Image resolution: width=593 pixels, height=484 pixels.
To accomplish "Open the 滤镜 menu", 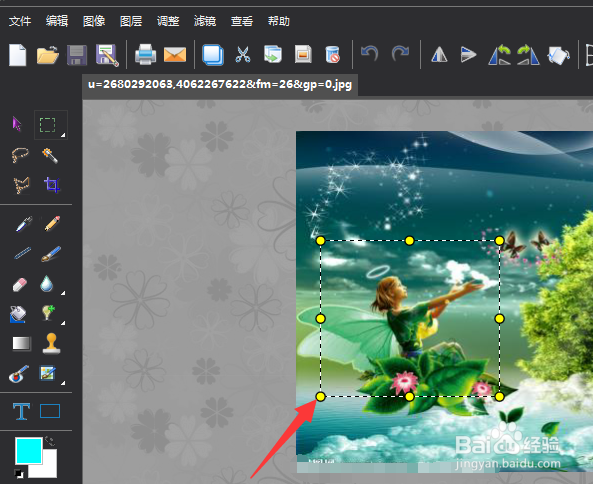I will click(x=205, y=21).
